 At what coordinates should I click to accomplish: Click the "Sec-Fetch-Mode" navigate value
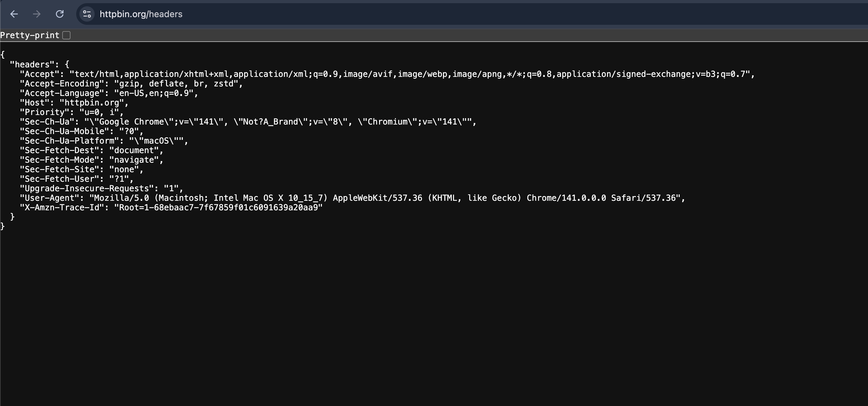(x=134, y=160)
